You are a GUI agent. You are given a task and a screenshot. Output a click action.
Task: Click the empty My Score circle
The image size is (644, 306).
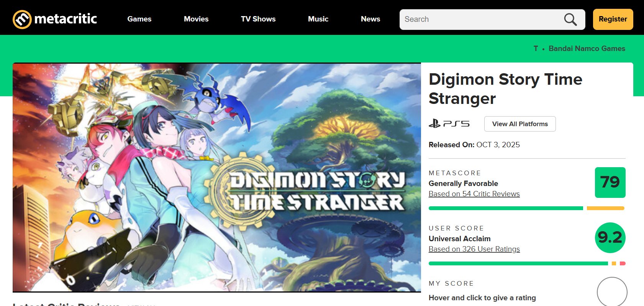coord(612,291)
